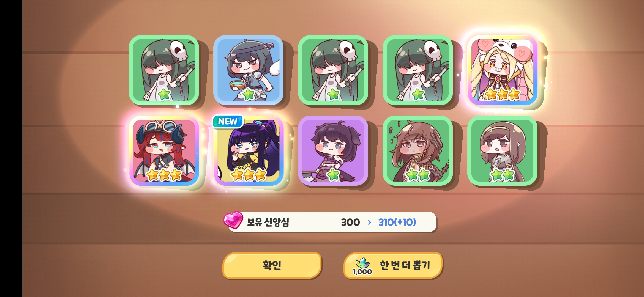Screen dimensions: 644x297
Task: Tap the third card with skull girl
Action: coord(333,70)
